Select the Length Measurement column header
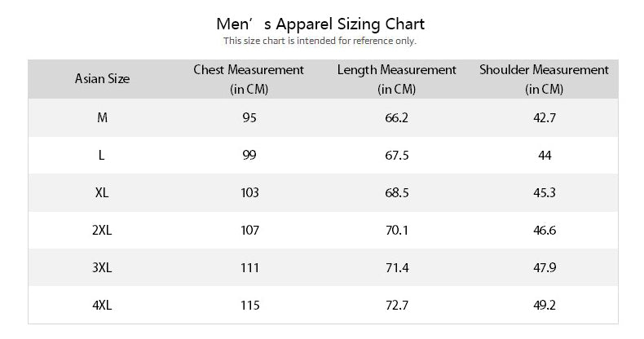 (x=397, y=79)
